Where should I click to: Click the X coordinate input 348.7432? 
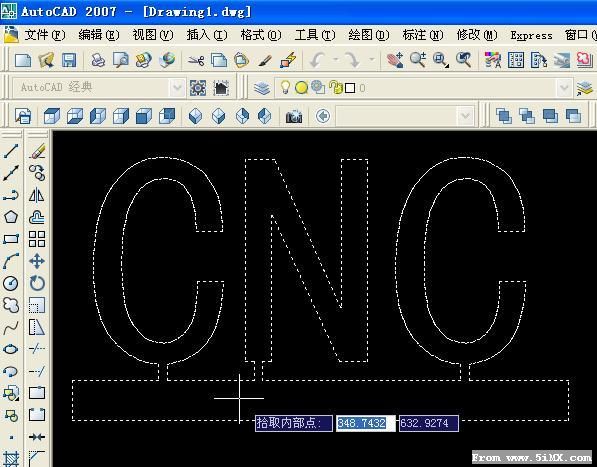tap(366, 423)
